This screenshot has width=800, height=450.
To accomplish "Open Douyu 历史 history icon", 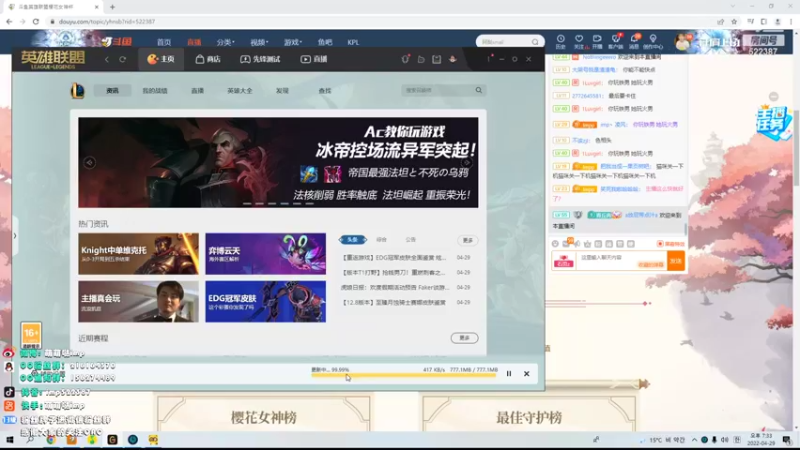I will click(x=560, y=42).
